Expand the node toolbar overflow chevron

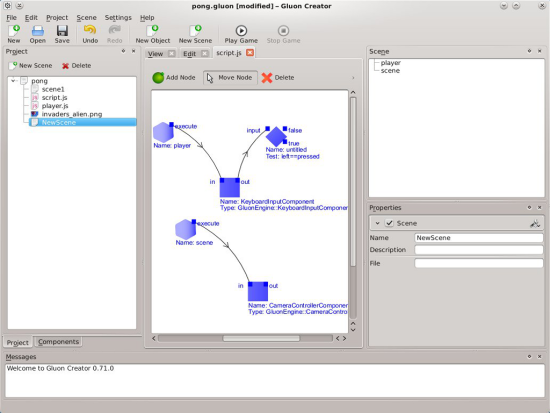click(x=353, y=78)
